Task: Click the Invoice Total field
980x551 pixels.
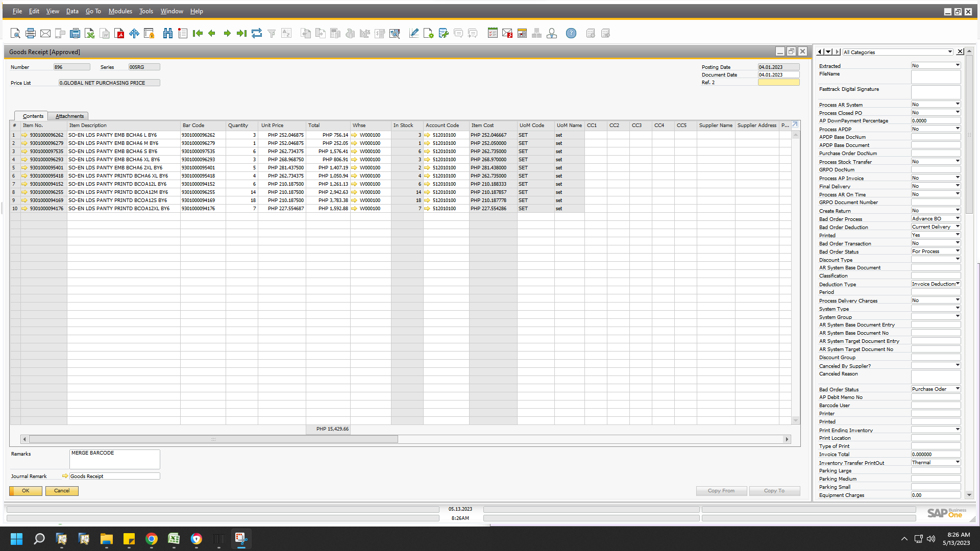Action: (936, 454)
